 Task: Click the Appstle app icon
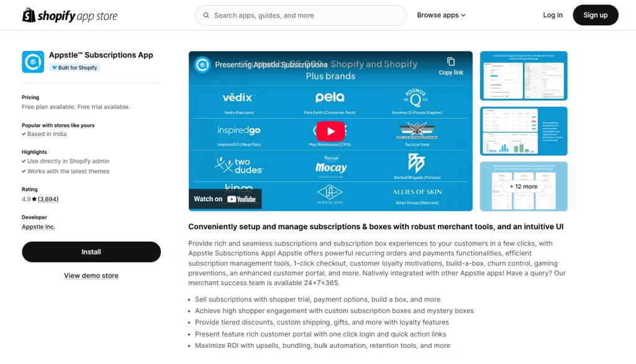[33, 61]
